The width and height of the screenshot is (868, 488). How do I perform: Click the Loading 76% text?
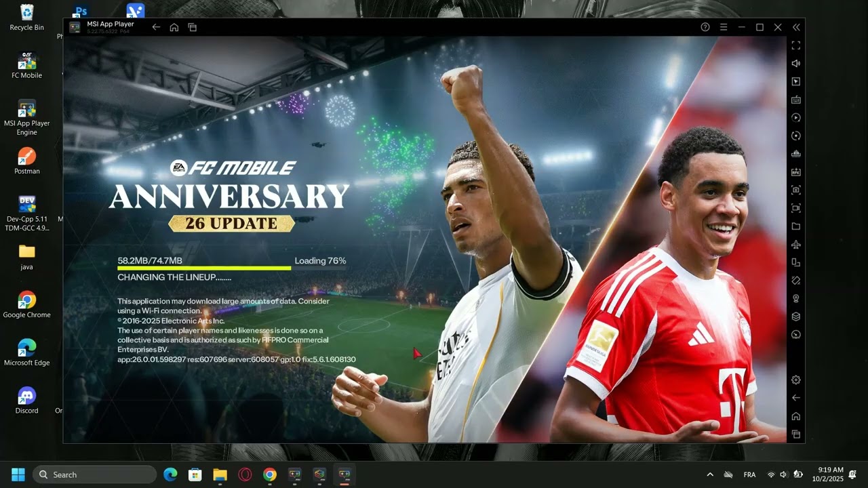(320, 261)
